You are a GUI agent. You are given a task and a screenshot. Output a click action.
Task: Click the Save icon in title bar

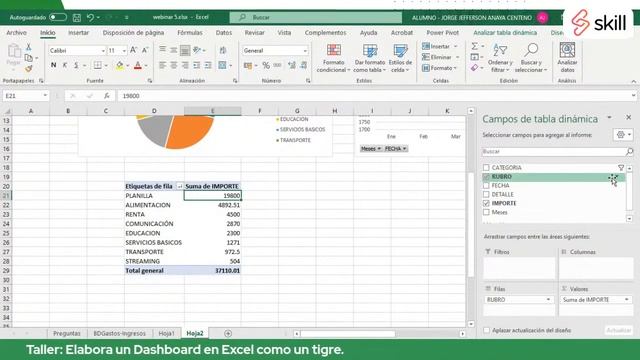(77, 18)
